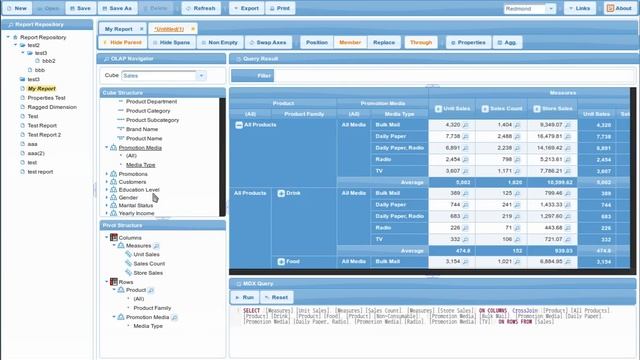Viewport: 640px width, 360px height.
Task: Toggle Hide Spans option
Action: tap(171, 42)
